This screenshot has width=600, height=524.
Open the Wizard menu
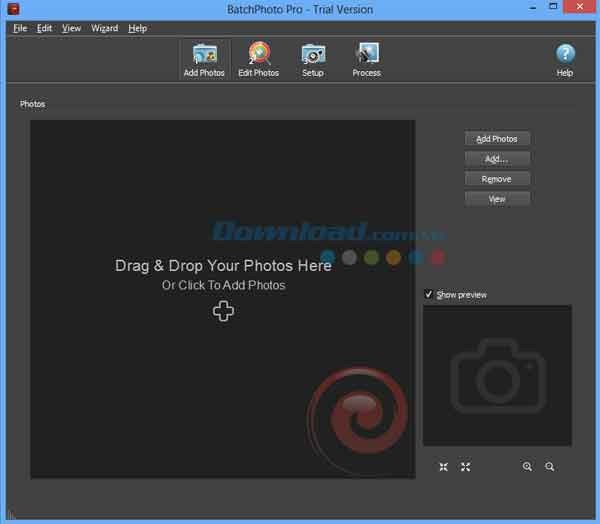(104, 28)
